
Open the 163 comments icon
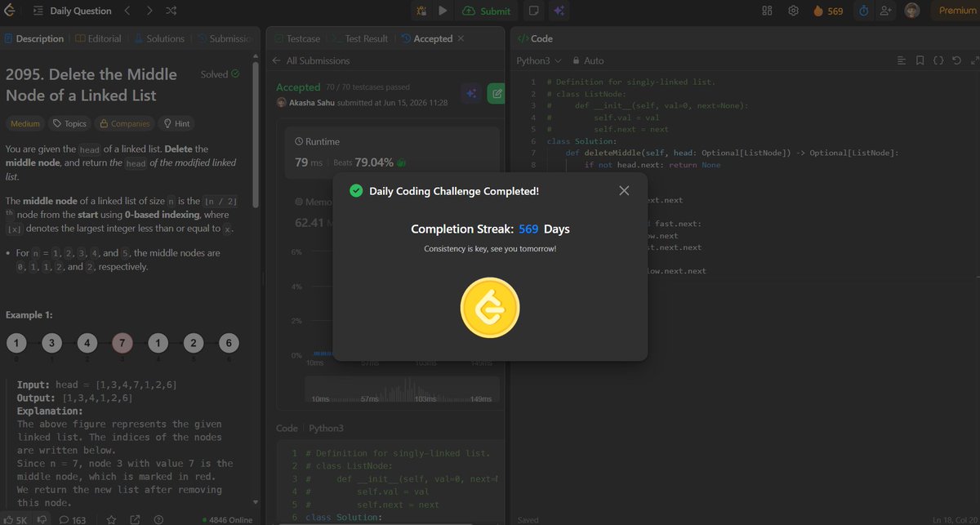[x=72, y=519]
